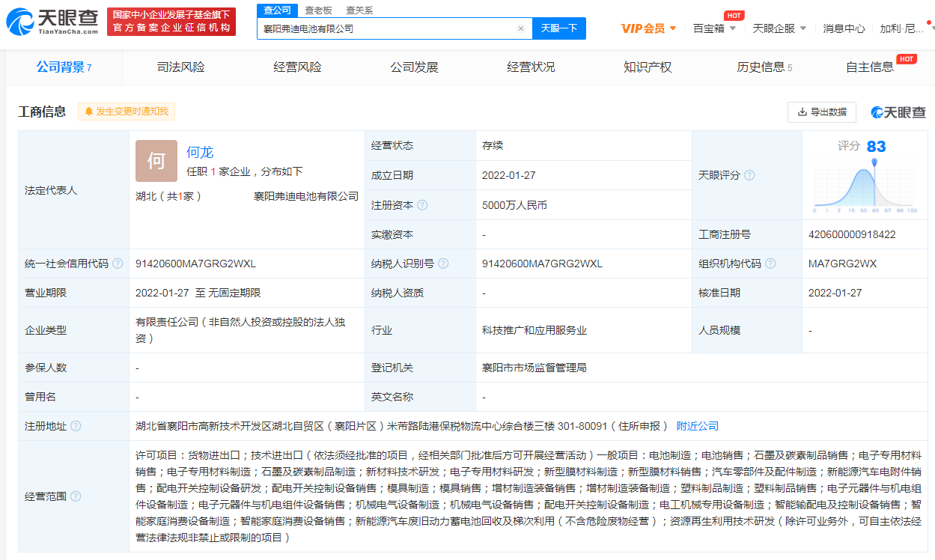Open the 百宝箱 dropdown

tap(714, 28)
